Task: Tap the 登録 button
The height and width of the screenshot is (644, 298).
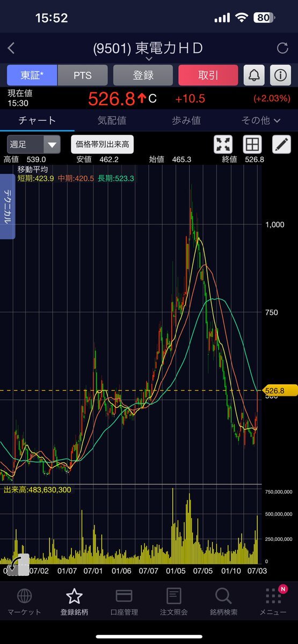Action: point(143,75)
